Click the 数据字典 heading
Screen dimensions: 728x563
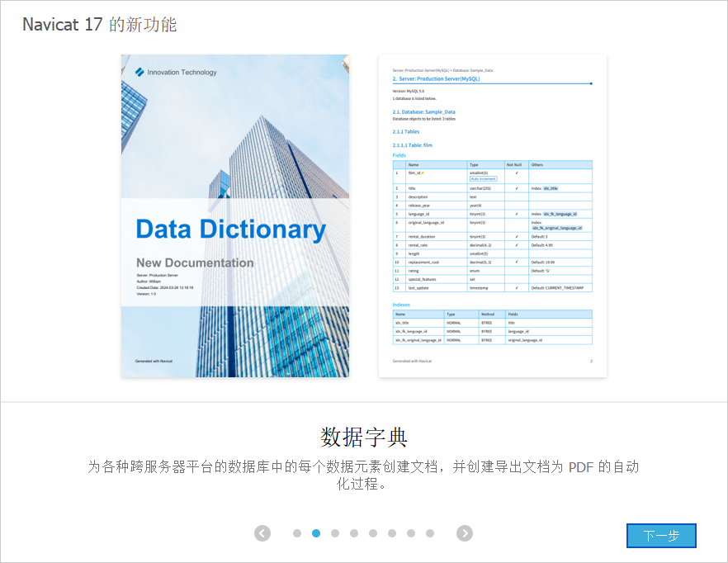(363, 438)
